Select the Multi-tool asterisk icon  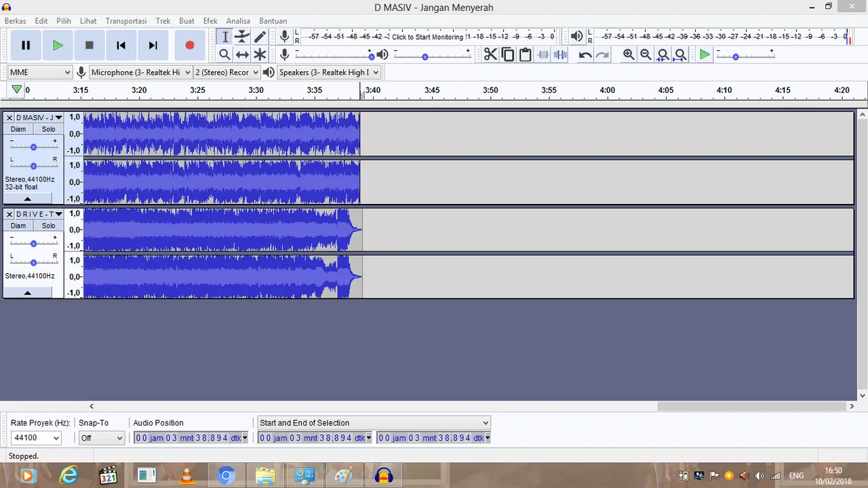click(260, 55)
